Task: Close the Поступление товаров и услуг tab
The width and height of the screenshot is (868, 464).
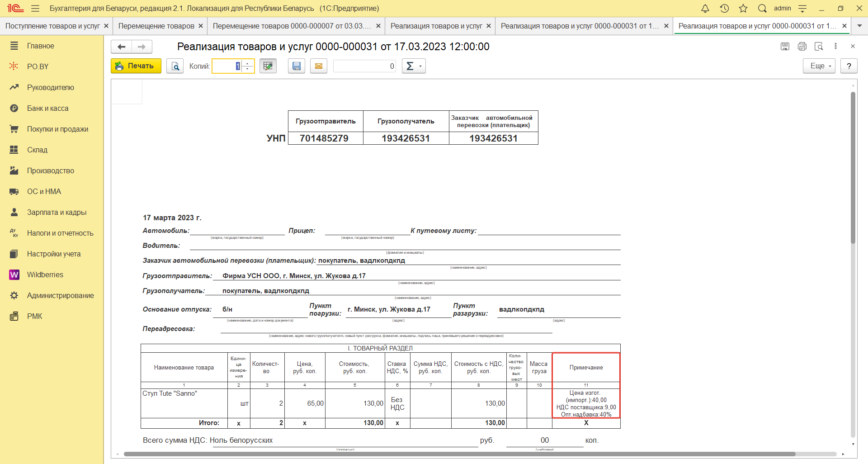Action: coord(106,26)
